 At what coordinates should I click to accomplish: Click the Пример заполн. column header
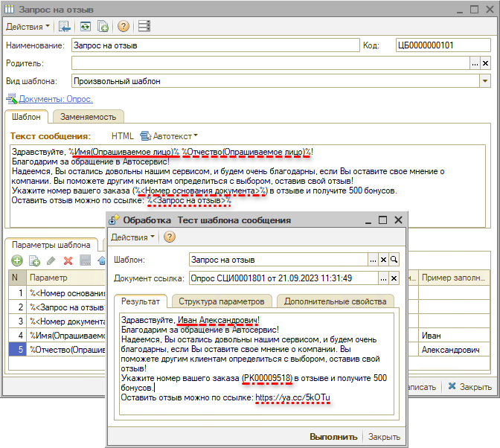click(454, 278)
